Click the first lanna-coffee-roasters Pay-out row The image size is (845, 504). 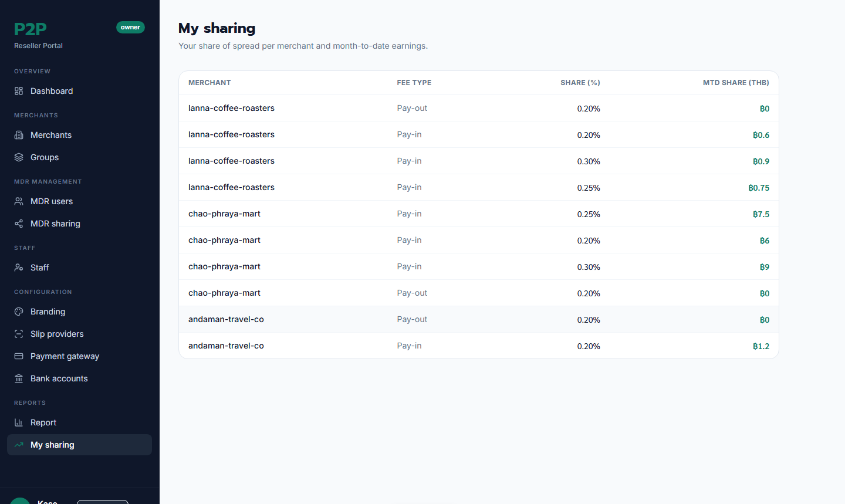coord(479,108)
